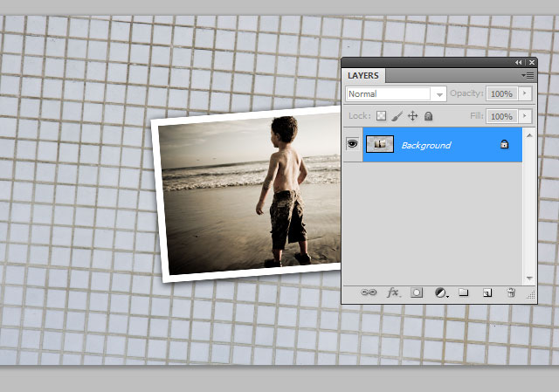559x392 pixels.
Task: Click the layers scrollbar up arrow
Action: (x=529, y=135)
